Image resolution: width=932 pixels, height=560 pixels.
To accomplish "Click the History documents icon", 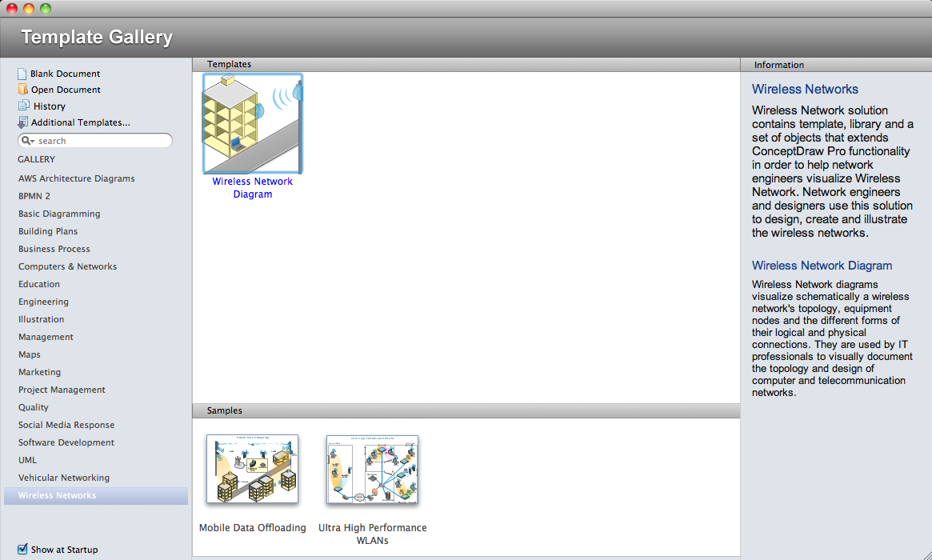I will 23,106.
